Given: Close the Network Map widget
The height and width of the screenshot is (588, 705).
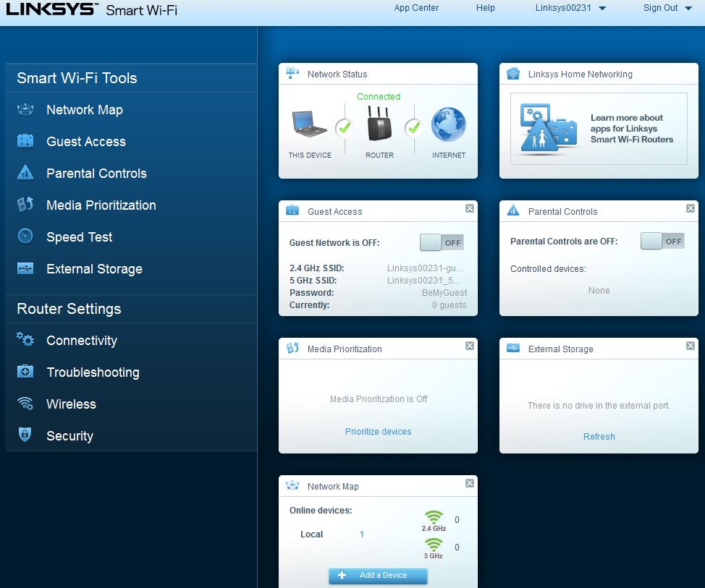Looking at the screenshot, I should point(470,483).
